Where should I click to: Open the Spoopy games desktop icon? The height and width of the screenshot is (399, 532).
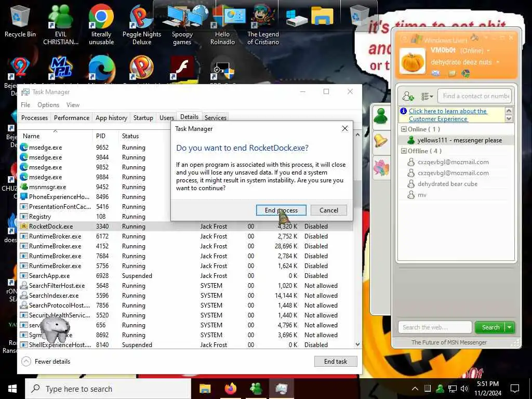pyautogui.click(x=182, y=24)
